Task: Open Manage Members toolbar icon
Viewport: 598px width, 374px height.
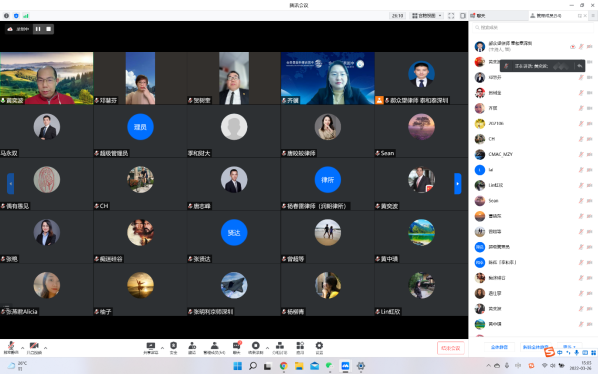Action: pos(214,347)
